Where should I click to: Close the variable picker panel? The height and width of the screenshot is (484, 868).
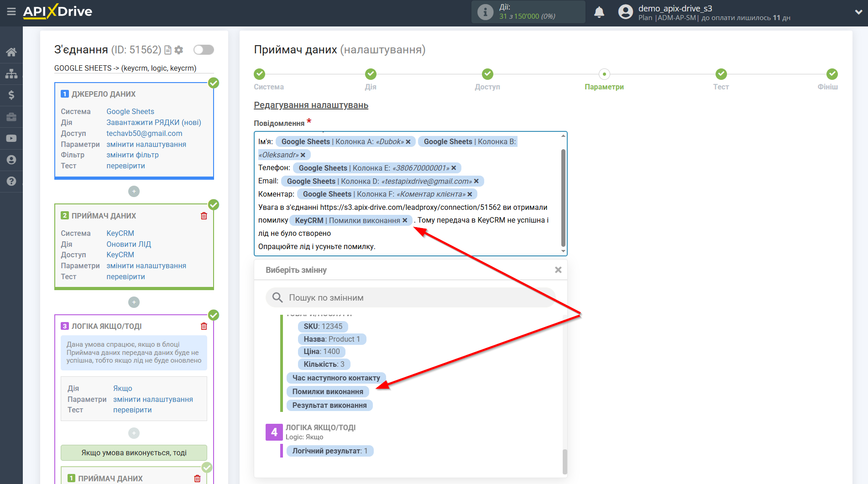[x=558, y=270]
